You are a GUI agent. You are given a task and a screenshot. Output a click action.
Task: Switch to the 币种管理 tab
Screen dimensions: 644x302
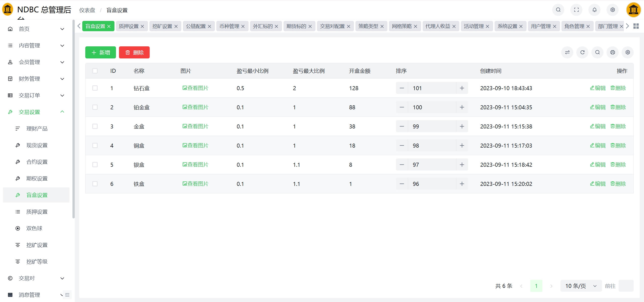tap(229, 26)
